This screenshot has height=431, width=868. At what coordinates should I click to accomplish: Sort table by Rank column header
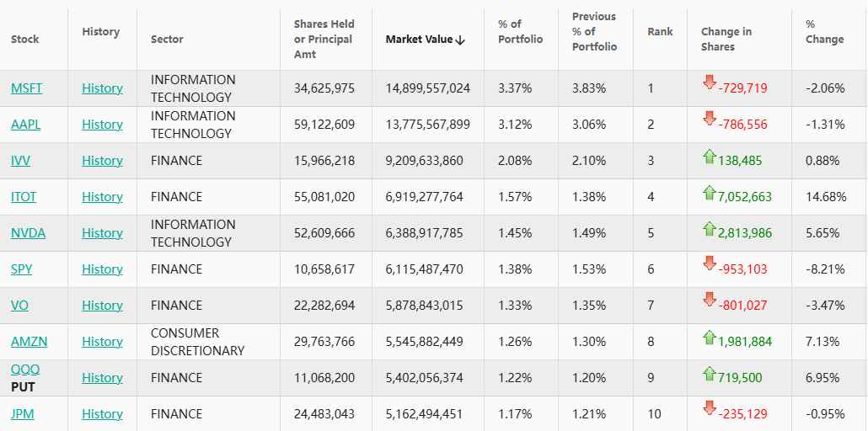coord(660,32)
